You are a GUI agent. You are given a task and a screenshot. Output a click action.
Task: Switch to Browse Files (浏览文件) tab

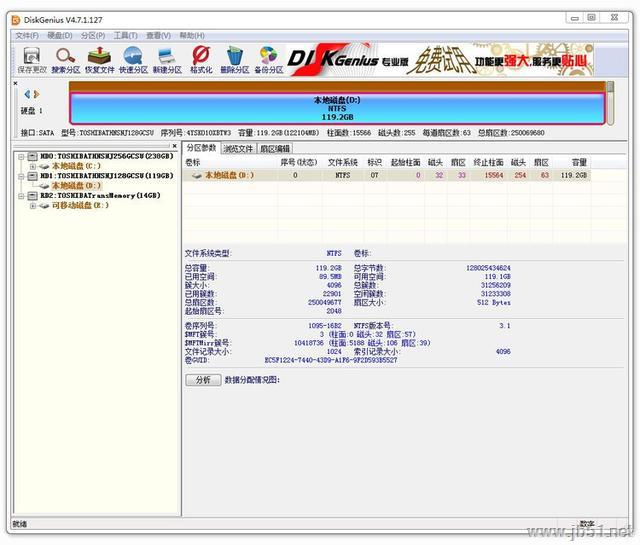(238, 149)
